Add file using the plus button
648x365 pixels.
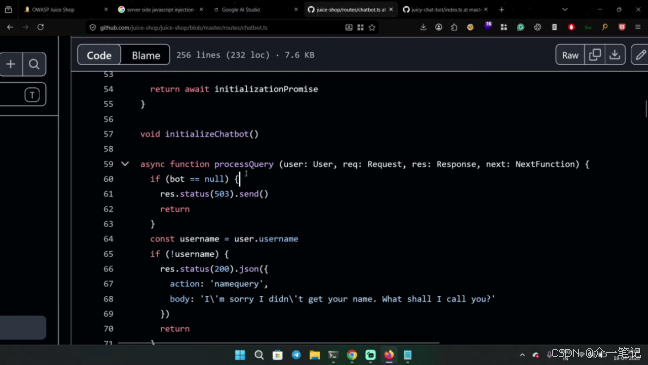coord(11,64)
